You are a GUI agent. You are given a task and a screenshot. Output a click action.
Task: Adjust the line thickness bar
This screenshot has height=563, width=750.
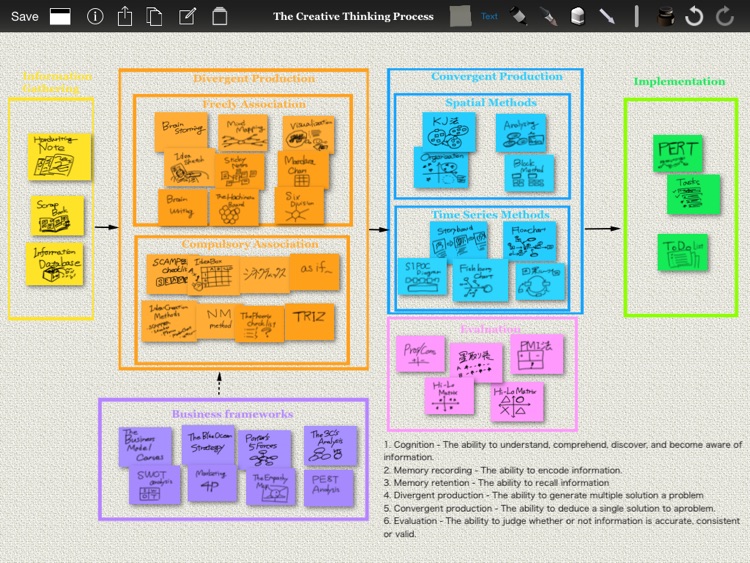tap(636, 16)
